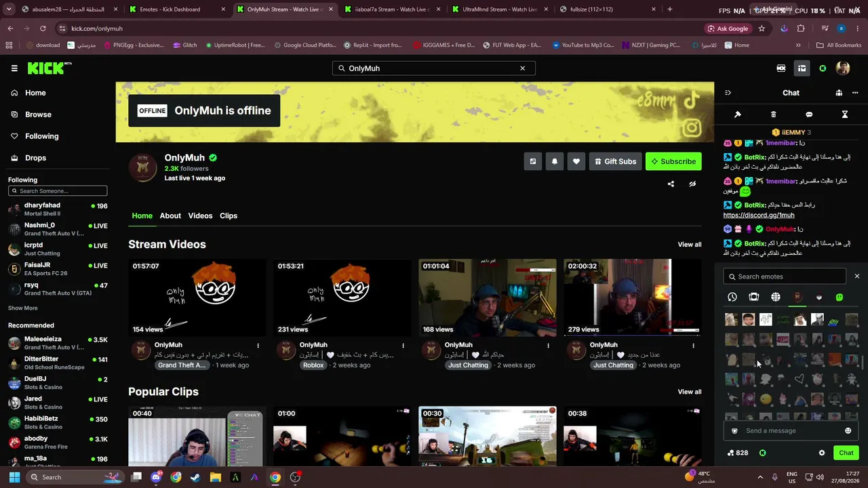Open Drops in sidebar
Image resolution: width=868 pixels, height=488 pixels.
(x=35, y=158)
